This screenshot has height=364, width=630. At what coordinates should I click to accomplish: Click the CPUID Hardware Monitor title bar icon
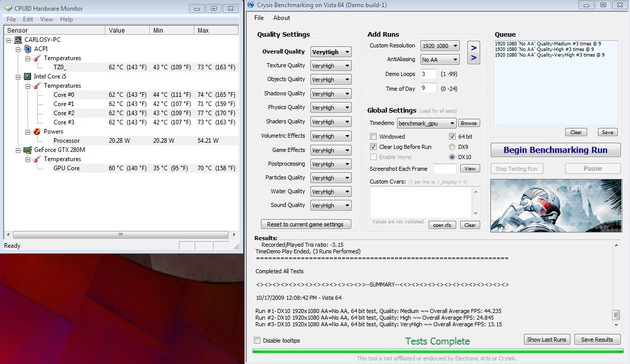tap(9, 8)
